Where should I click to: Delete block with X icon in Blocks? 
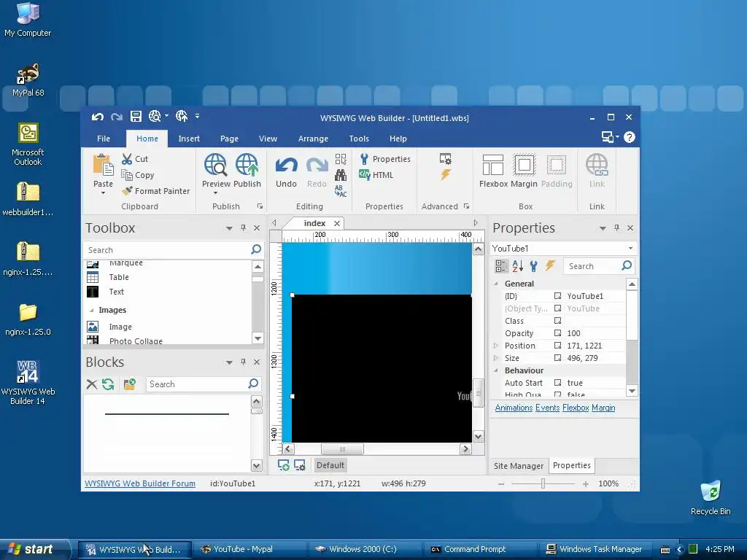coord(91,384)
